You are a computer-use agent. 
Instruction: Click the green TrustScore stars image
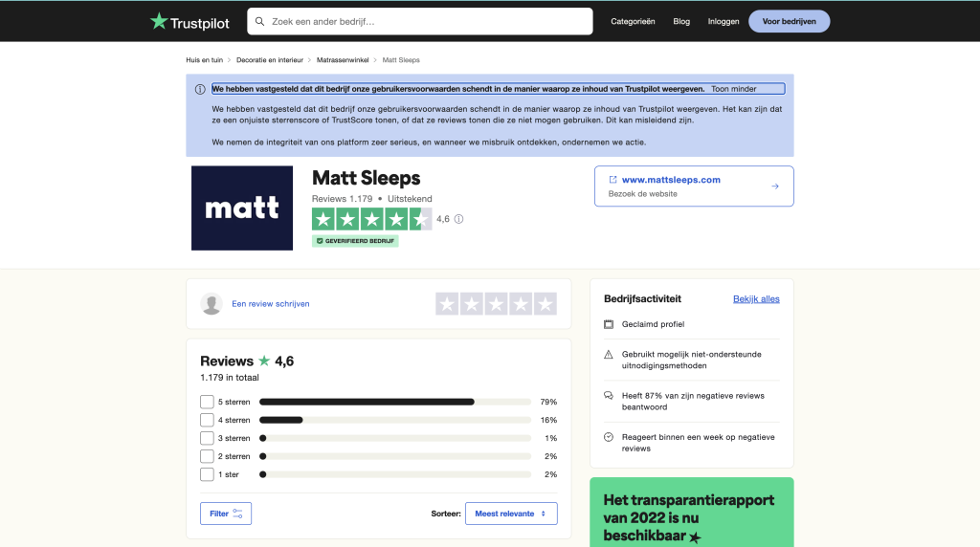(x=372, y=219)
